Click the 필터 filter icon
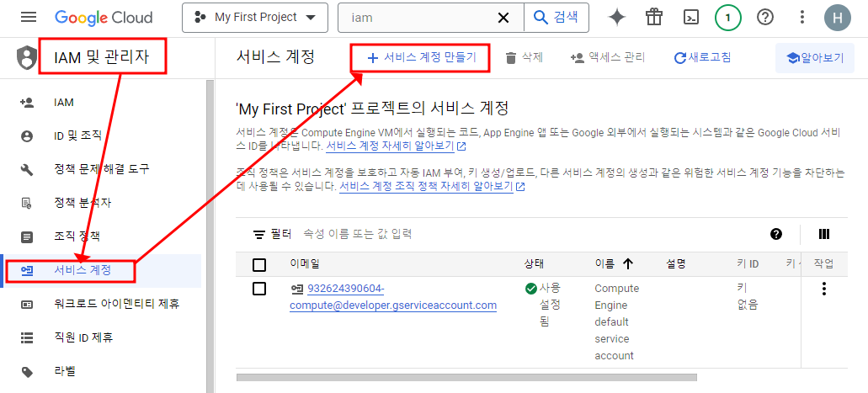The height and width of the screenshot is (393, 868). [259, 234]
